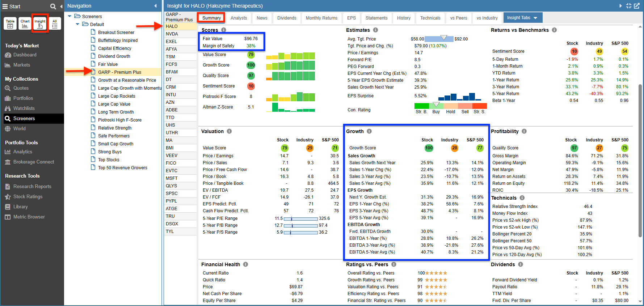Switch to Chart view
This screenshot has height=306, width=644.
[x=25, y=24]
